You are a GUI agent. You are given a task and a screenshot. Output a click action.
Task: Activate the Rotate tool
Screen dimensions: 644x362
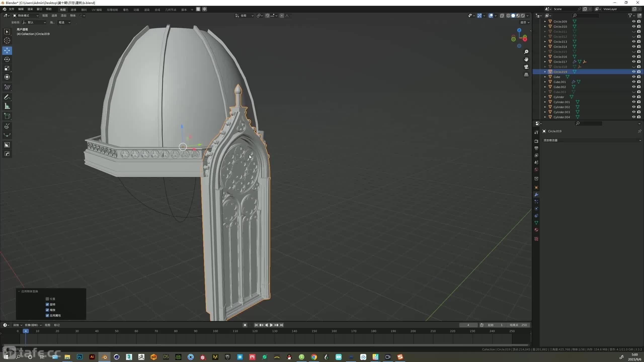click(x=7, y=59)
